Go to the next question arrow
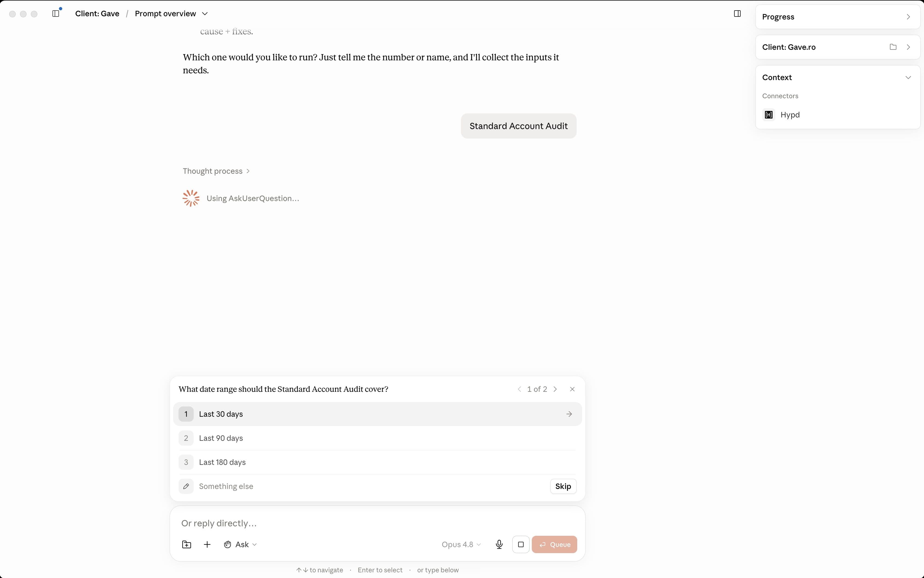Screen dimensions: 924x578 coord(555,389)
